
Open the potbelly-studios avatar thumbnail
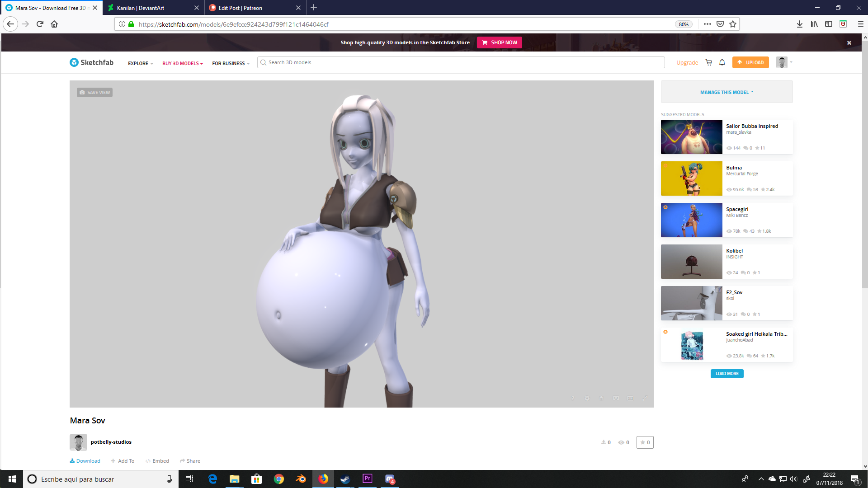pyautogui.click(x=78, y=442)
